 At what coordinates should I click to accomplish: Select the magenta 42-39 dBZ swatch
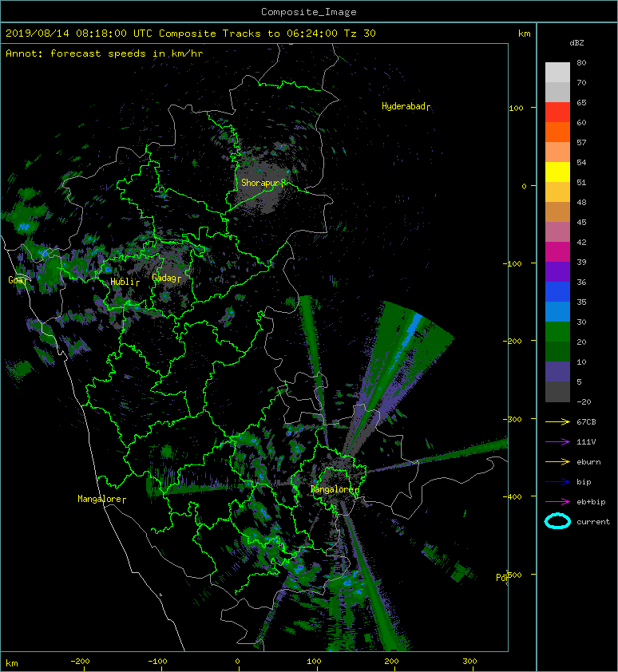(557, 251)
